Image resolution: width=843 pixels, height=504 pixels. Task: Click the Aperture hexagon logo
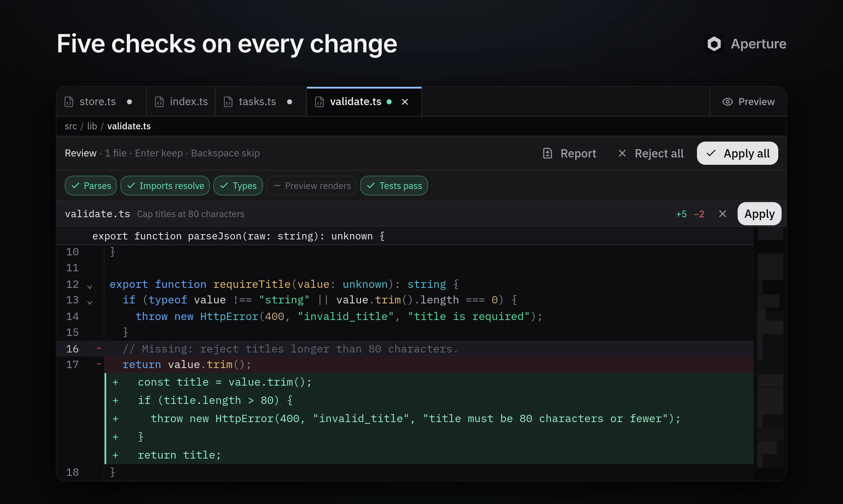point(714,44)
